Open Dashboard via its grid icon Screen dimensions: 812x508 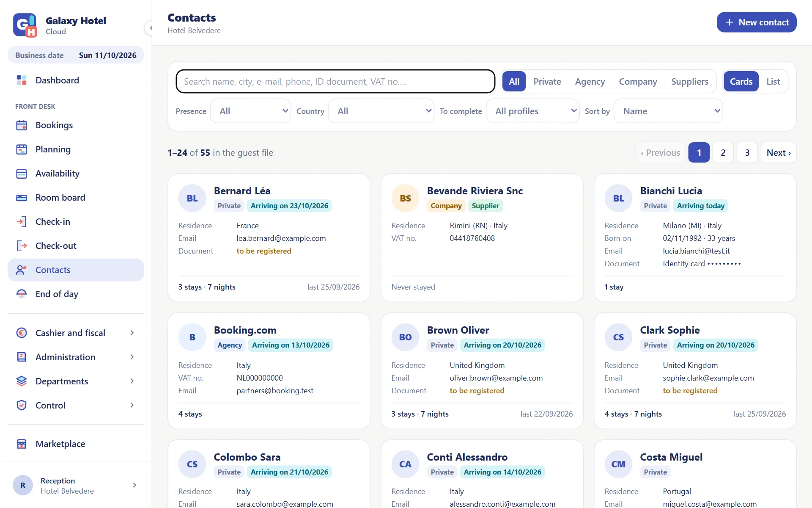(x=22, y=80)
